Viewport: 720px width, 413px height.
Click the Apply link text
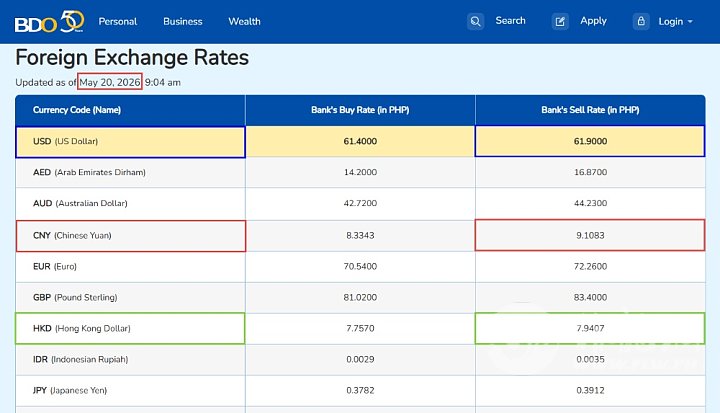(593, 21)
